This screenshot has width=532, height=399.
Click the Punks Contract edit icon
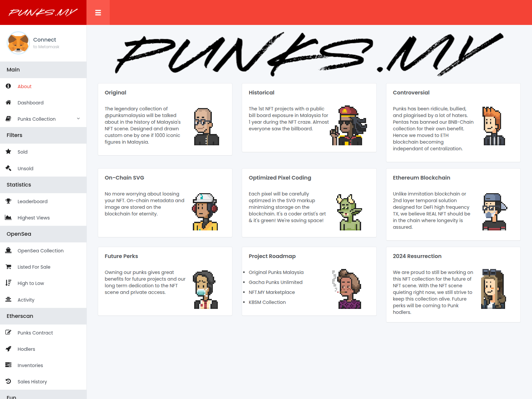coord(8,332)
